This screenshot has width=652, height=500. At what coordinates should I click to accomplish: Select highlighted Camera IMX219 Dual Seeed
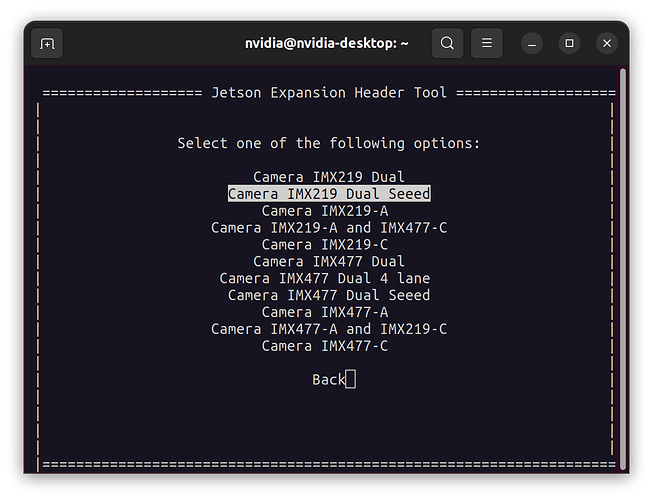(x=329, y=193)
